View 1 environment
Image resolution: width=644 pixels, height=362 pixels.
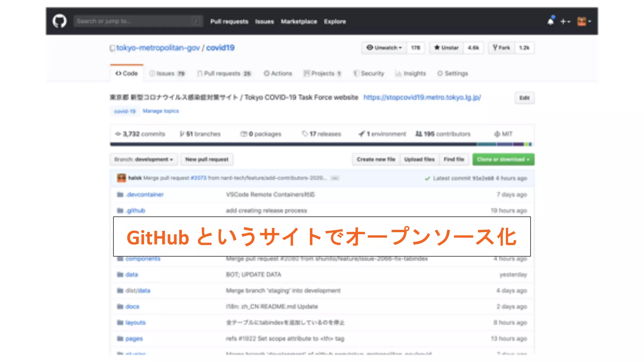pos(382,134)
